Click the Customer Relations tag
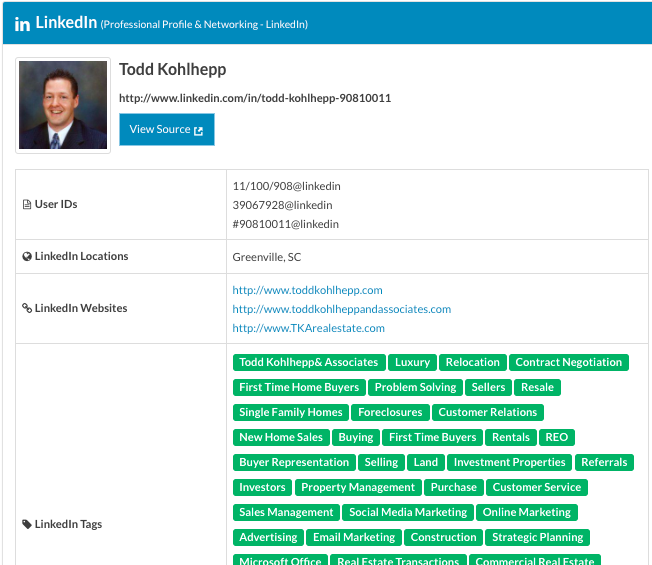 [488, 412]
